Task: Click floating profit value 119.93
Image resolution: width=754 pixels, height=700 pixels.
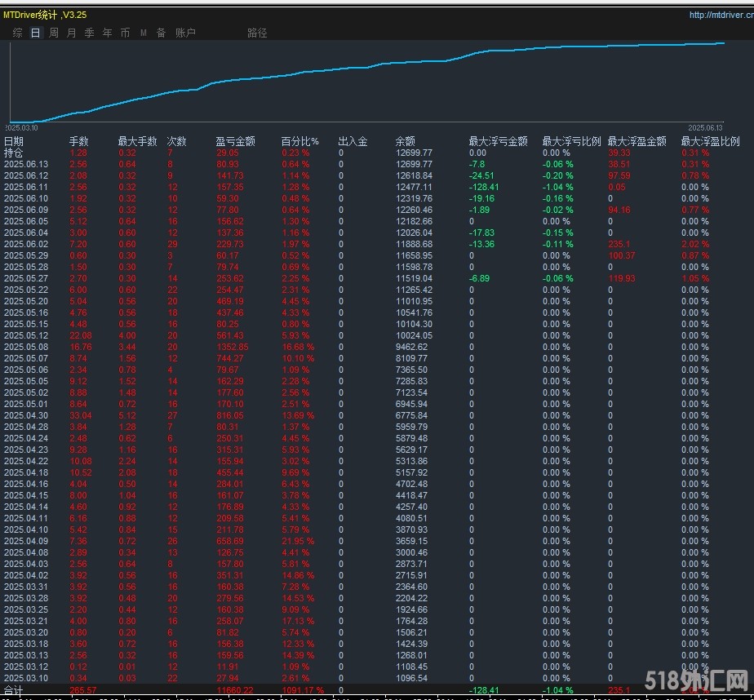Action: [622, 278]
